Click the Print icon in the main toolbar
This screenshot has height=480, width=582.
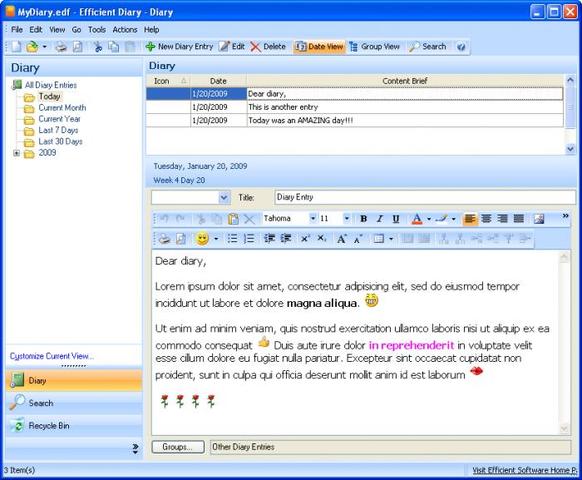coord(61,47)
